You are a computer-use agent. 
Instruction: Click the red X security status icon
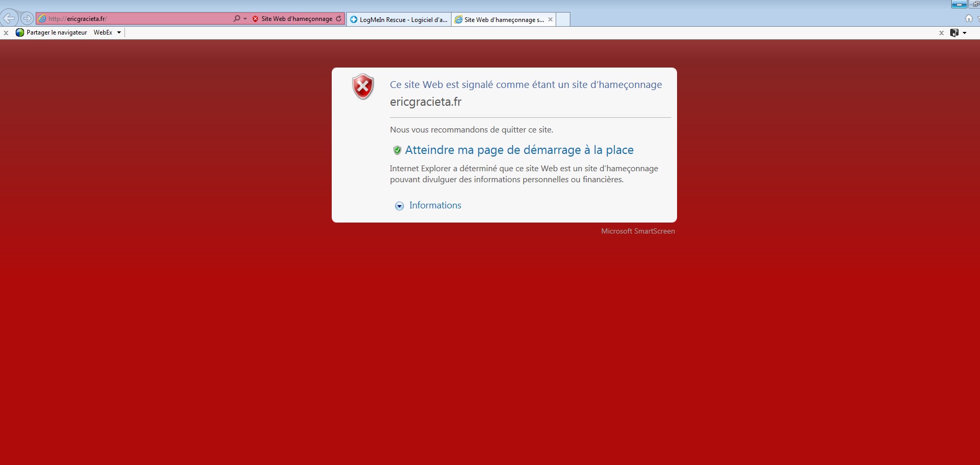tap(255, 19)
